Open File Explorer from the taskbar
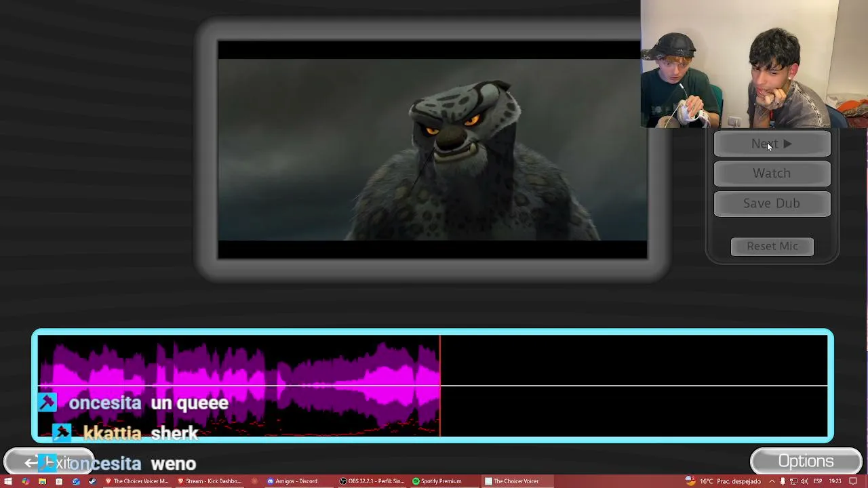868x488 pixels. coord(42,481)
